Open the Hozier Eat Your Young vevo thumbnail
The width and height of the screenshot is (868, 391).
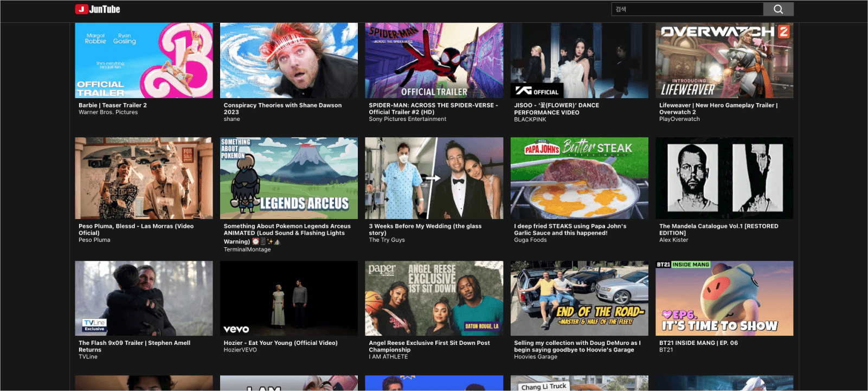point(289,298)
